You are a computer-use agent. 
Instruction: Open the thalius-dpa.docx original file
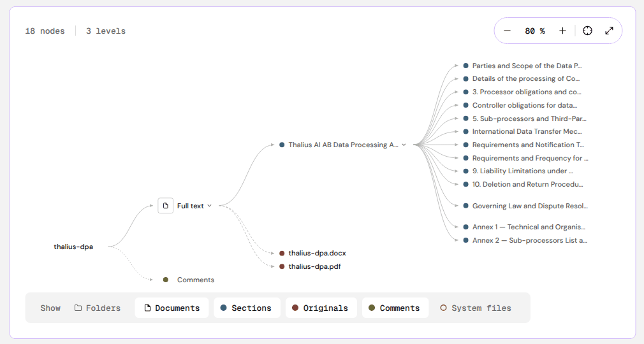point(317,254)
